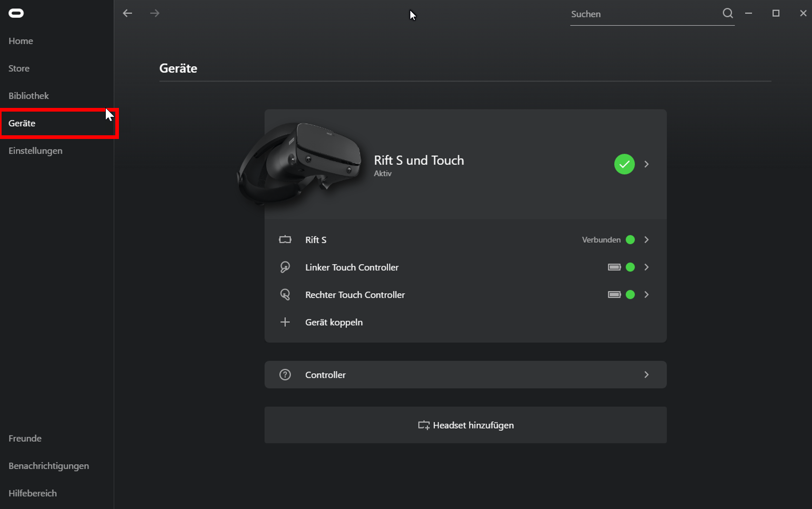Click the search magnifier icon
This screenshot has height=509, width=812.
coord(728,13)
